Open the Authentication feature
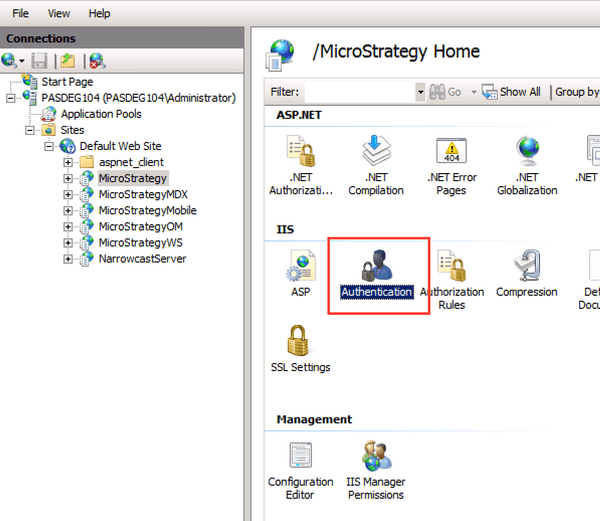The image size is (600, 521). tap(377, 274)
